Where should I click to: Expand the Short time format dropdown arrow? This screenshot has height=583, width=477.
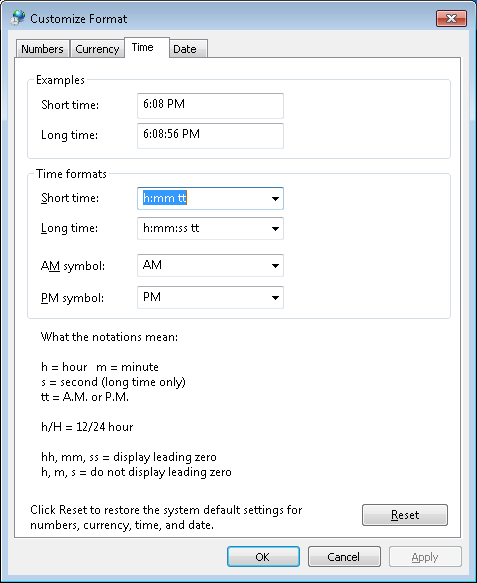(275, 199)
